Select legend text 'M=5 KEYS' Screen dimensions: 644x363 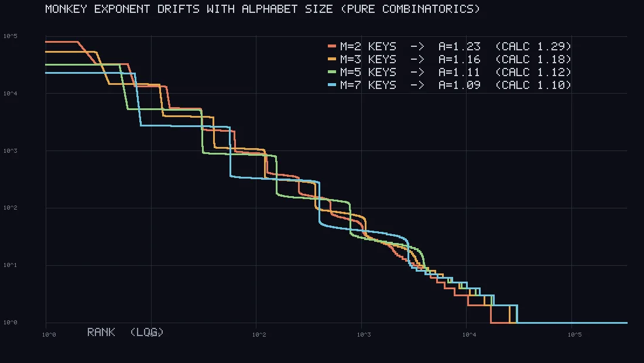click(x=368, y=72)
